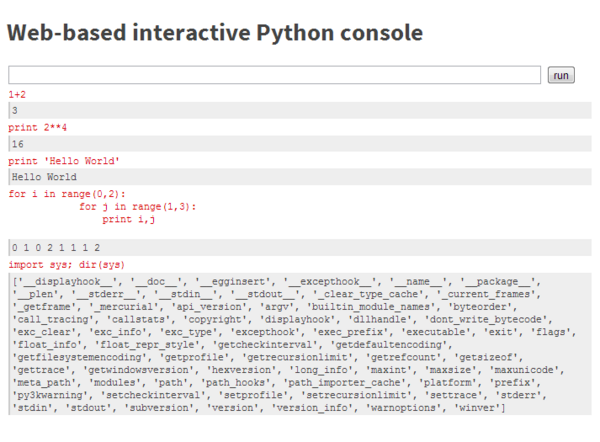Click 'getfilesystemencoding' in the output
The width and height of the screenshot is (600, 442).
pyautogui.click(x=80, y=357)
